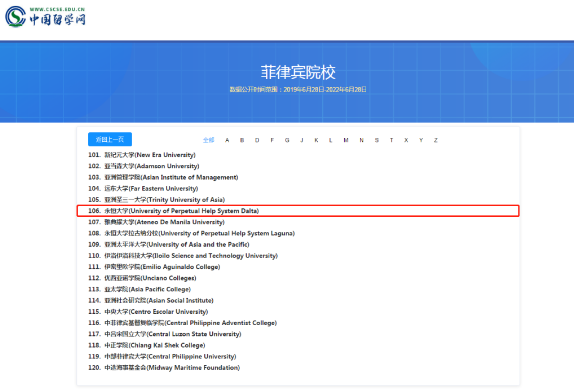The image size is (574, 389).
Task: Open entry 104 Far Eastern University
Action: 143,188
